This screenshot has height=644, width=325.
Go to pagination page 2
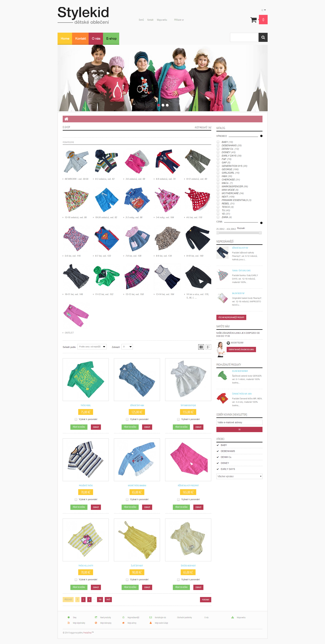coord(84,600)
